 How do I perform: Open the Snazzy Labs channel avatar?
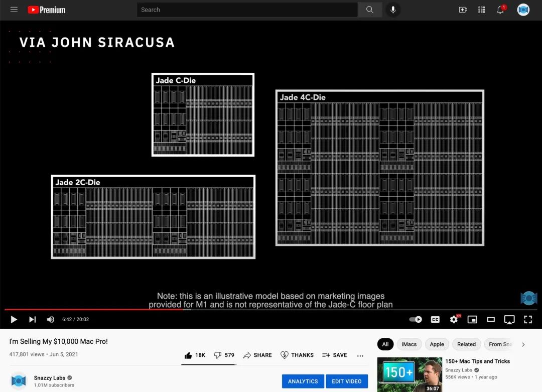click(19, 381)
